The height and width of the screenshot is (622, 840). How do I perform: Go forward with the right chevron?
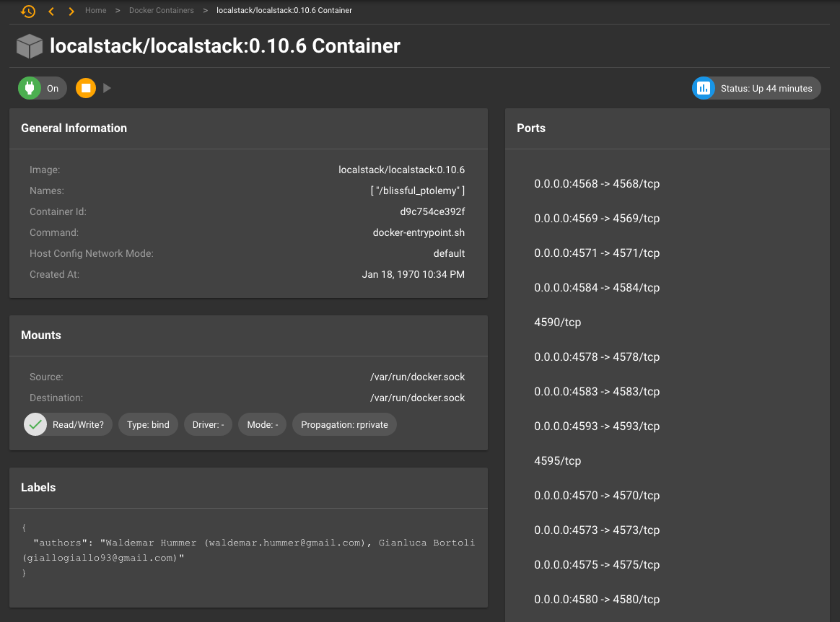(71, 12)
